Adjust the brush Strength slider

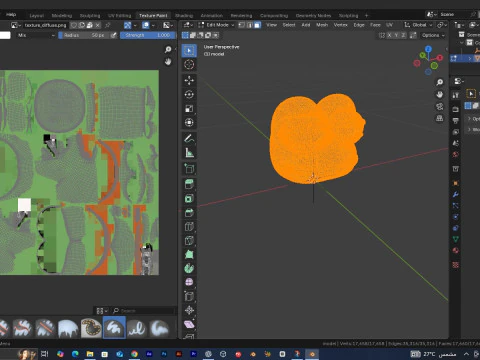point(147,35)
